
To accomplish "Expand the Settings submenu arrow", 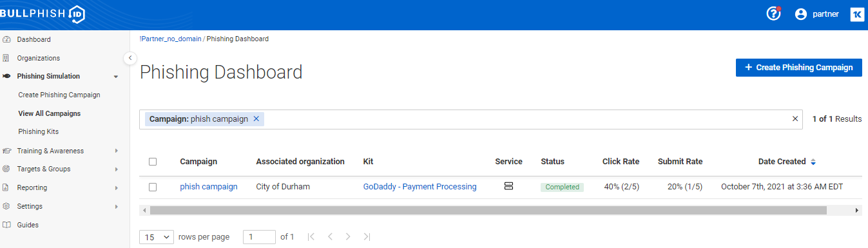I will click(x=116, y=206).
